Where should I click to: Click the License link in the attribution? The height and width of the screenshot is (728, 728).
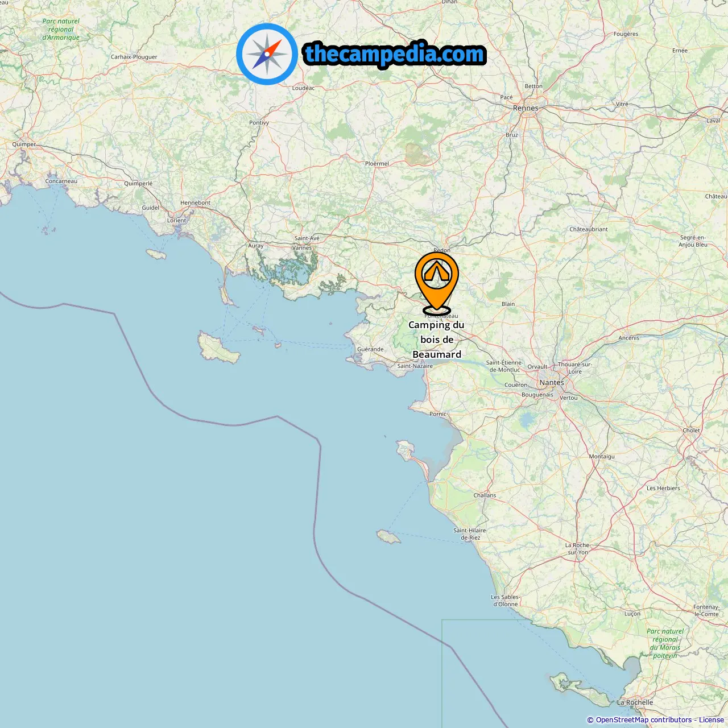711,720
